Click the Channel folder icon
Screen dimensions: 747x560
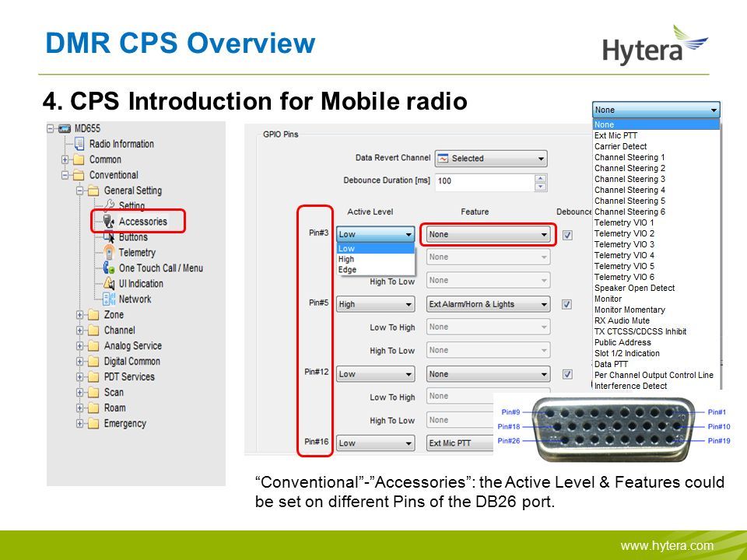pyautogui.click(x=93, y=331)
